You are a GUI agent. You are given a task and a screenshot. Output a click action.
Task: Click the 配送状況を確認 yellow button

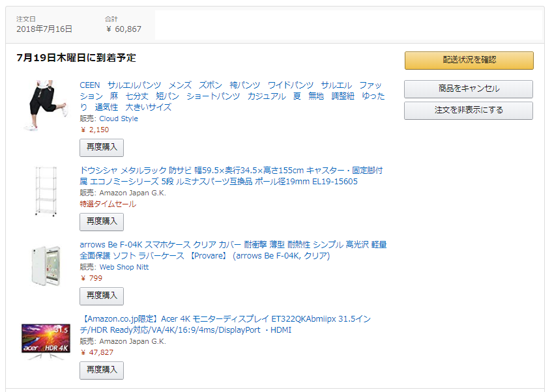pos(469,61)
